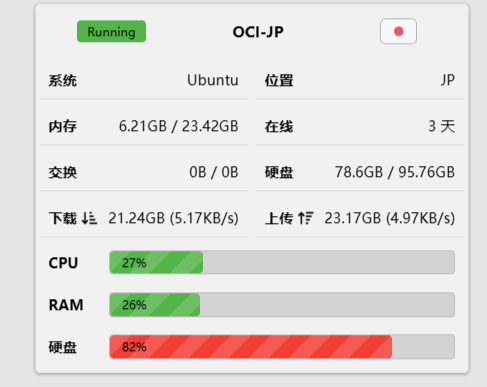Click the red dot record button
Screen dimensions: 487x387
[398, 31]
